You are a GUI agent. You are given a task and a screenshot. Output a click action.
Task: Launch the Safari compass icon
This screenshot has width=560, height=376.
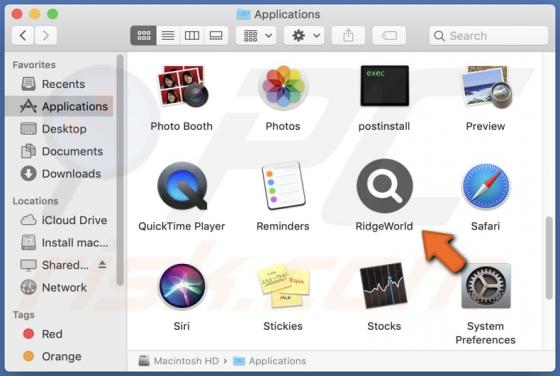(x=486, y=186)
